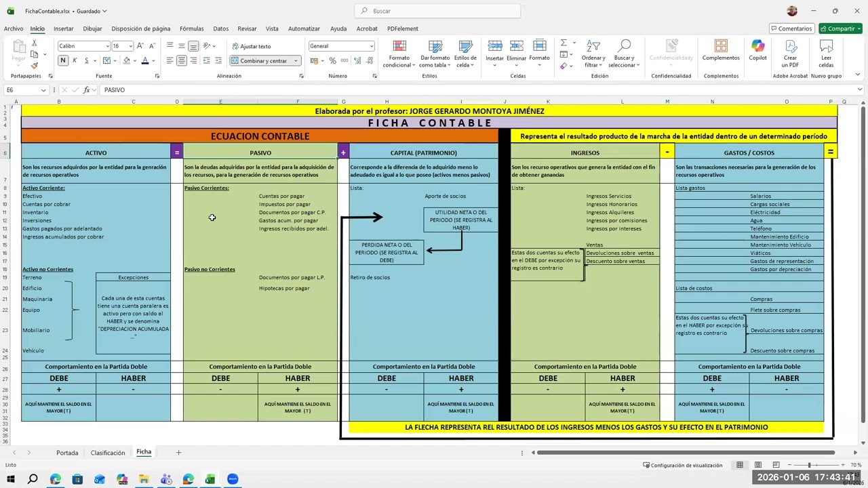Decrease font size with smaller A icon
Viewport: 868px width, 488px height.
[x=151, y=46]
